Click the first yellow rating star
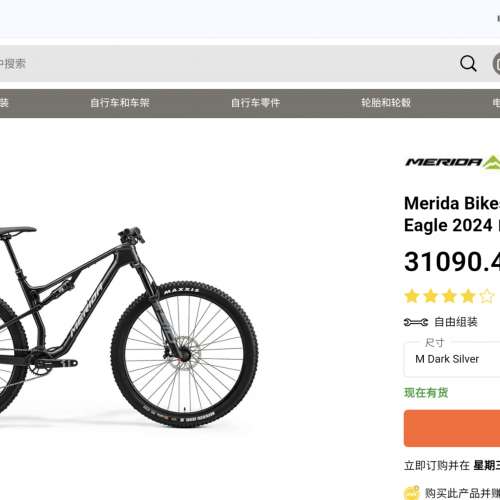This screenshot has width=500, height=500. coord(412,296)
